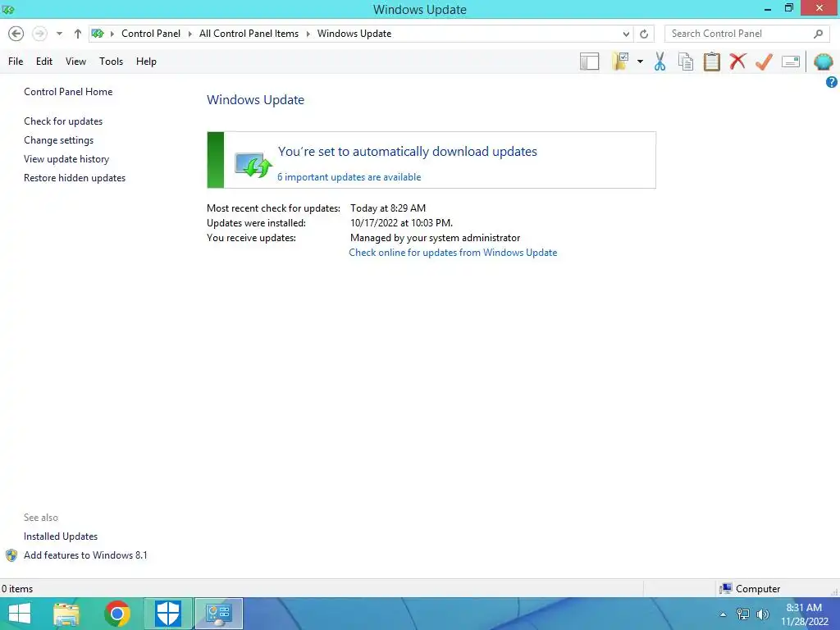Click the Classic Shell settings icon
840x630 pixels.
[824, 62]
